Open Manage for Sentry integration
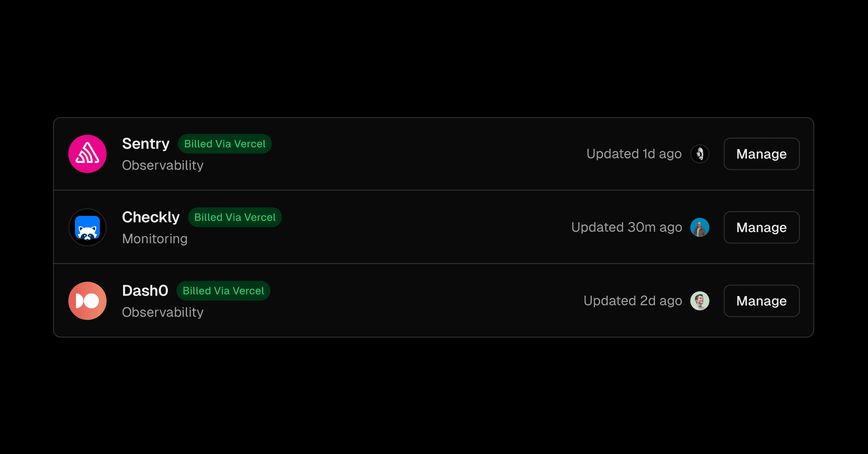The height and width of the screenshot is (454, 868). click(x=761, y=154)
